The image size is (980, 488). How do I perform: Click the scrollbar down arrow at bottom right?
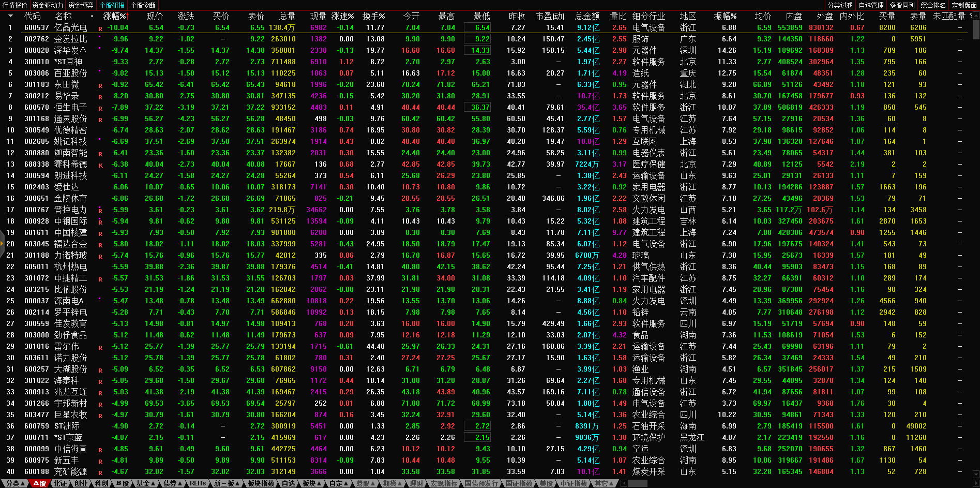[976, 474]
